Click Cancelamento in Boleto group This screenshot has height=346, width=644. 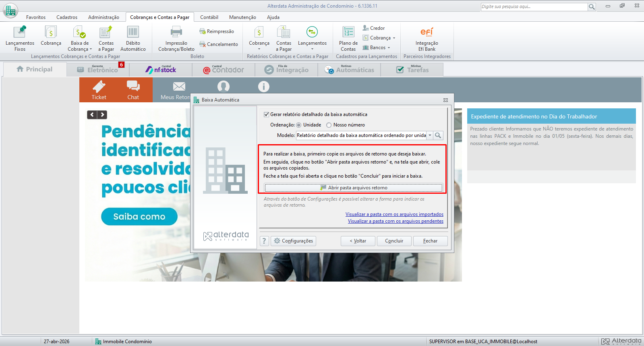click(x=219, y=44)
